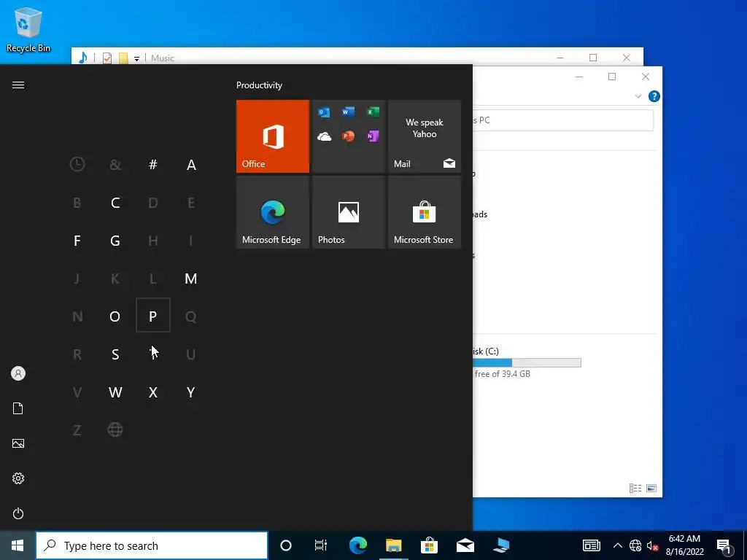The height and width of the screenshot is (560, 747).
Task: Open the Quick Access Toolbar dropdown in Music window
Action: tap(136, 58)
